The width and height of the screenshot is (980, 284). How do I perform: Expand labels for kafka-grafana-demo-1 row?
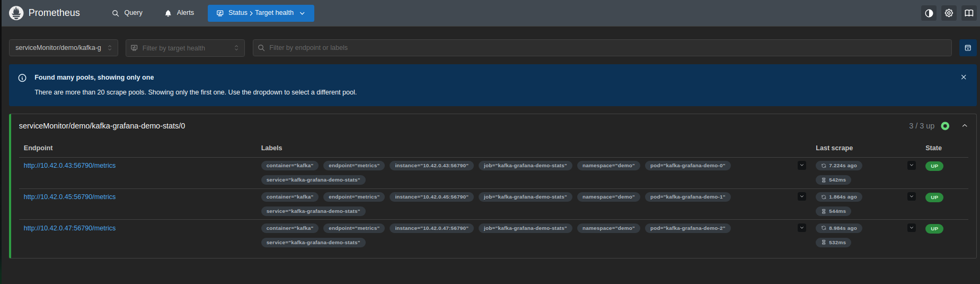pos(802,196)
